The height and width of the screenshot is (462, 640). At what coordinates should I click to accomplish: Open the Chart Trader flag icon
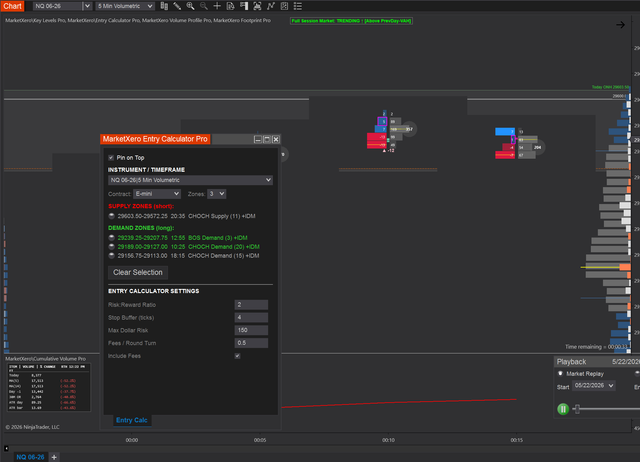click(244, 6)
